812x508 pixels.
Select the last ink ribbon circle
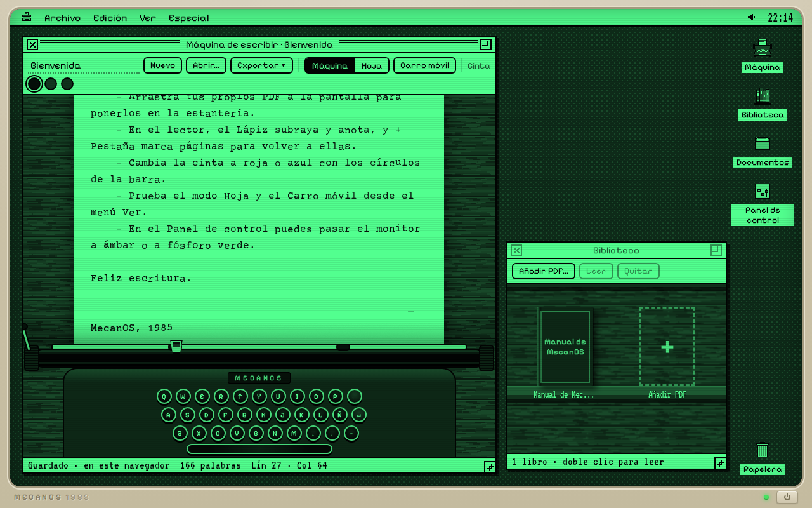tap(67, 84)
